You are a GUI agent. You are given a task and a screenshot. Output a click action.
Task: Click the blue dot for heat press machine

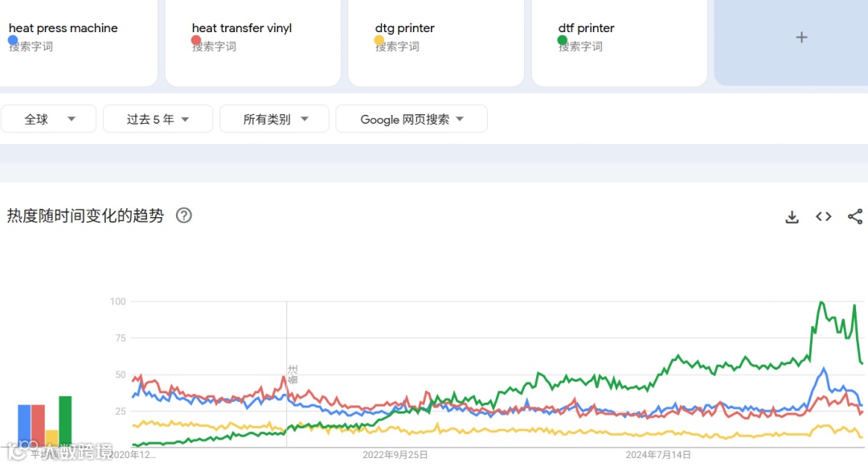13,40
